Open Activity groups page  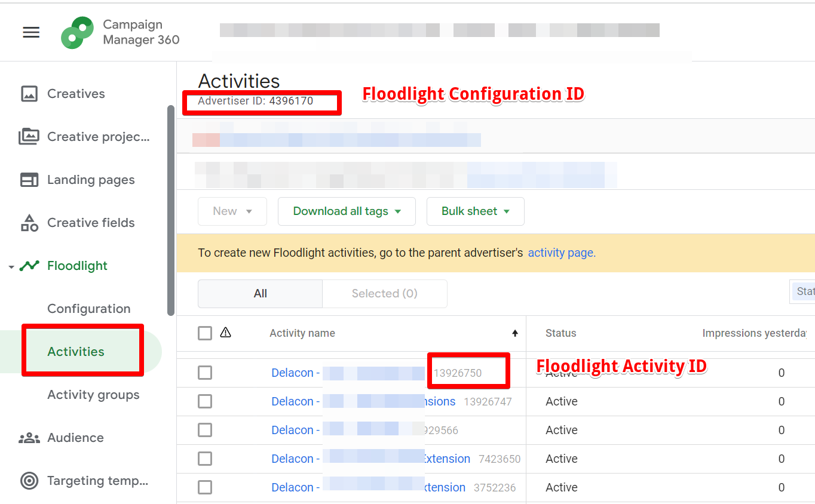93,395
